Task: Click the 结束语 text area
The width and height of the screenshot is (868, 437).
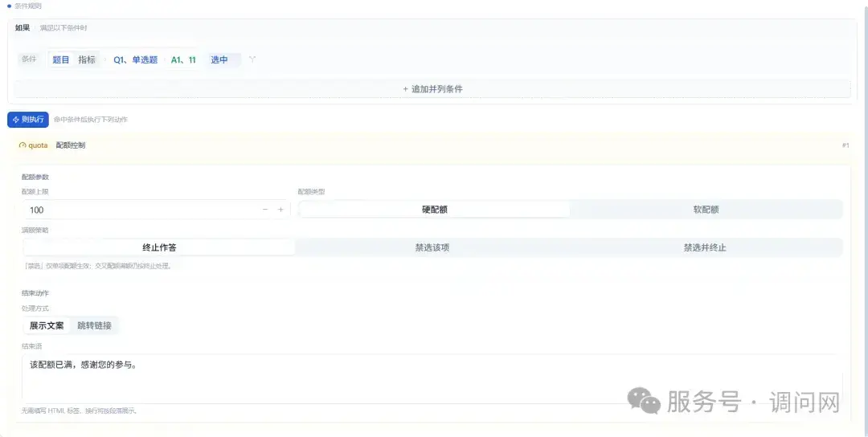Action: (x=432, y=378)
